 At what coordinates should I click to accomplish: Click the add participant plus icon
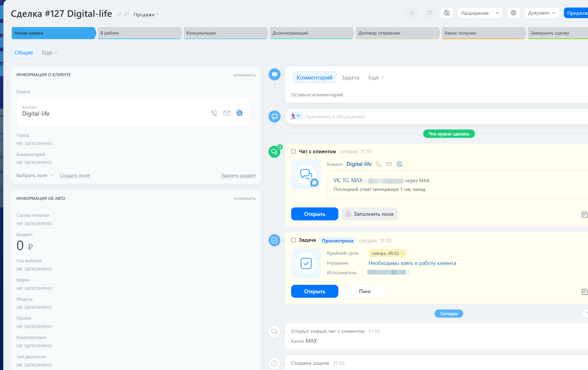tap(298, 116)
